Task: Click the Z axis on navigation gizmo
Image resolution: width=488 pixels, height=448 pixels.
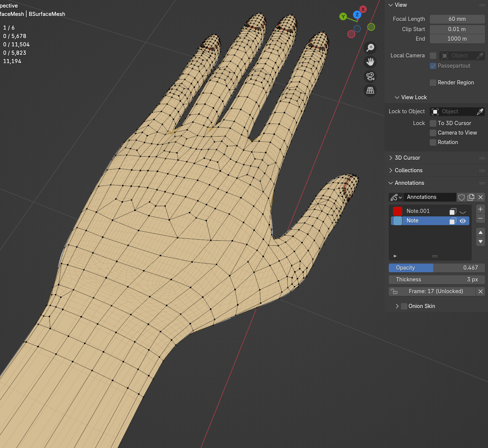Action: click(x=357, y=15)
